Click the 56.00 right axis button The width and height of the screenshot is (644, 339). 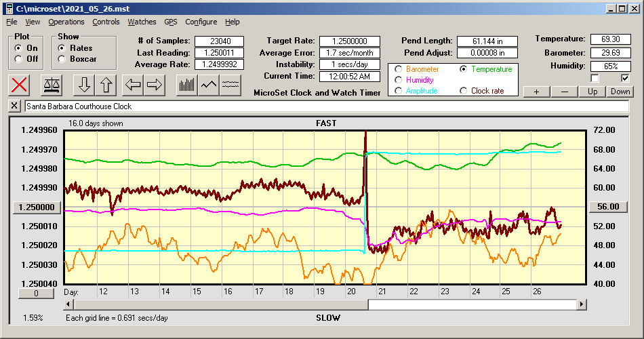point(608,207)
